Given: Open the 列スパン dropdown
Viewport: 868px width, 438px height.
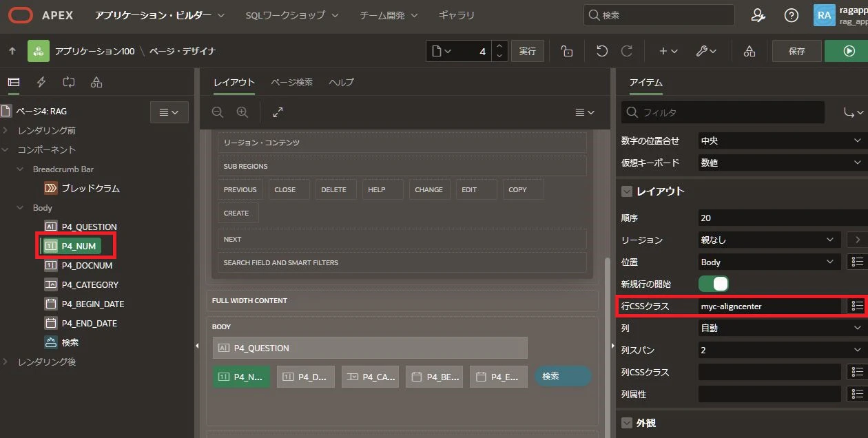Looking at the screenshot, I should [783, 350].
